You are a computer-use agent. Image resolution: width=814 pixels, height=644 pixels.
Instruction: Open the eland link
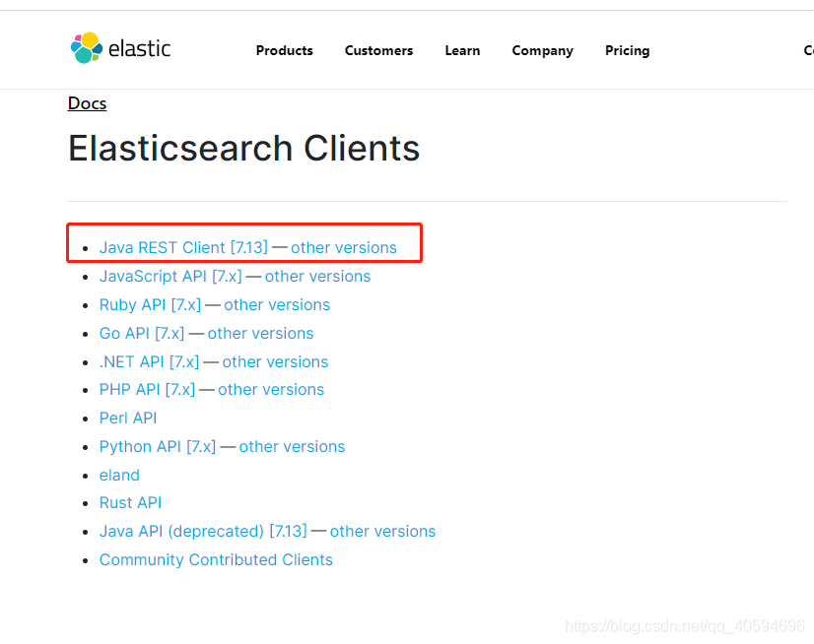(119, 475)
